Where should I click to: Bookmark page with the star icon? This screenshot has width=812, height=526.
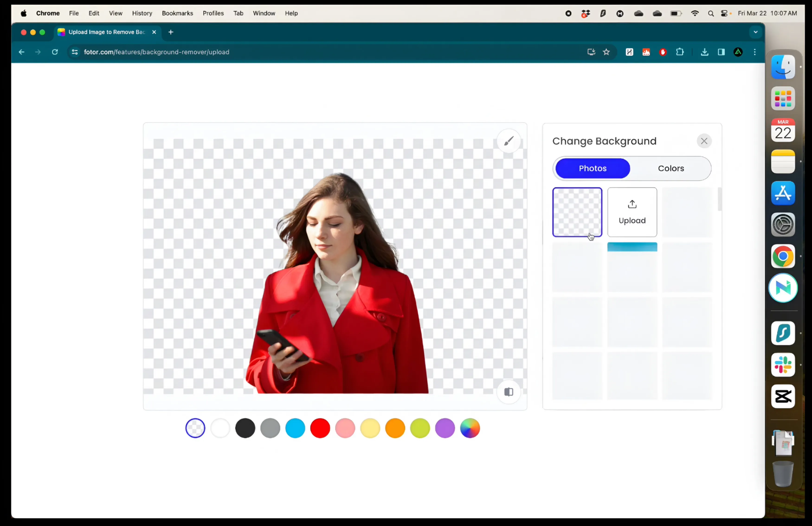click(606, 52)
